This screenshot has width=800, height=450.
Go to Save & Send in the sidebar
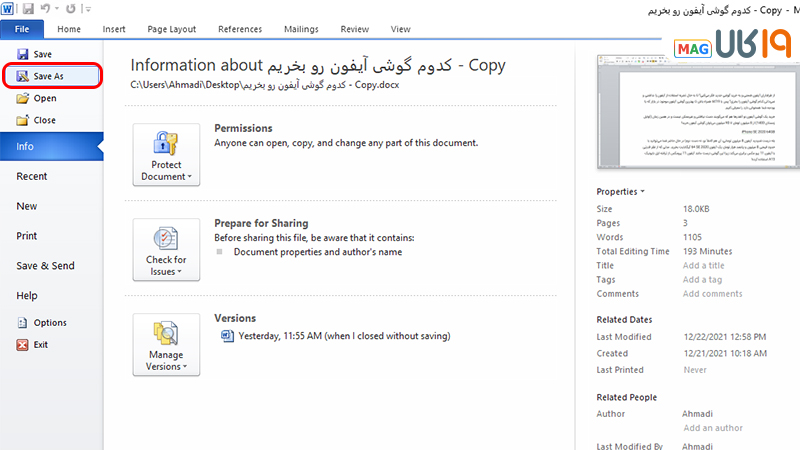click(x=45, y=266)
